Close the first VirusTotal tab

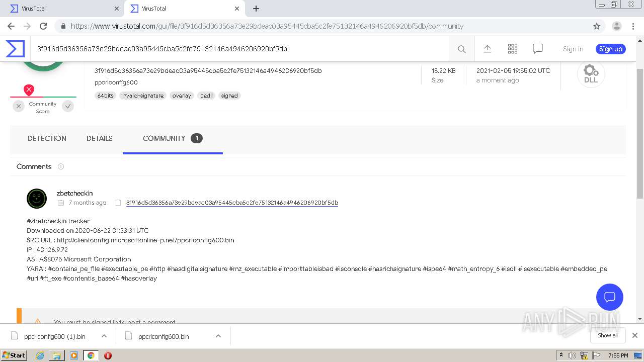tap(117, 9)
